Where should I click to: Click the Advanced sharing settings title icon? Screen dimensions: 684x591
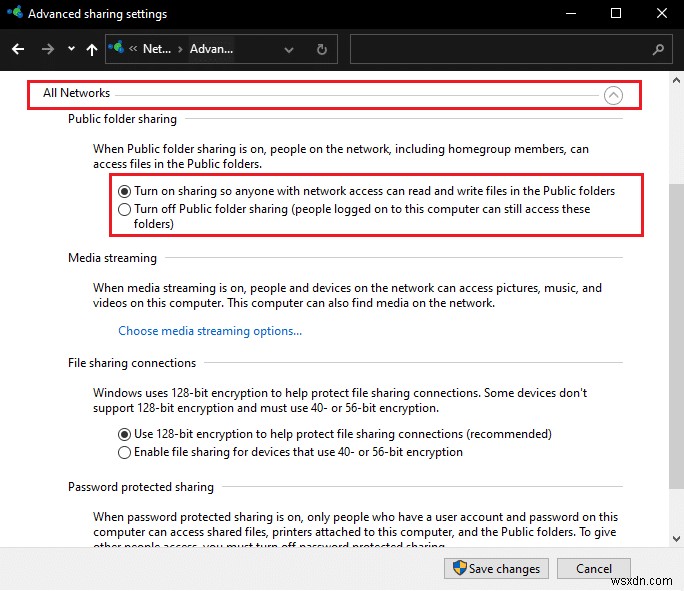15,13
